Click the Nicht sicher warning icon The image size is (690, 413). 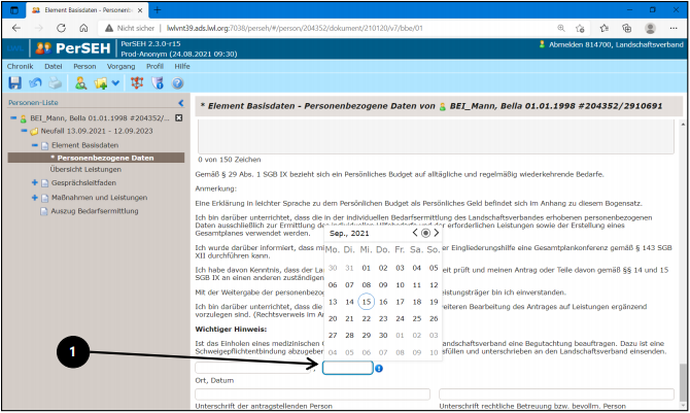click(109, 28)
